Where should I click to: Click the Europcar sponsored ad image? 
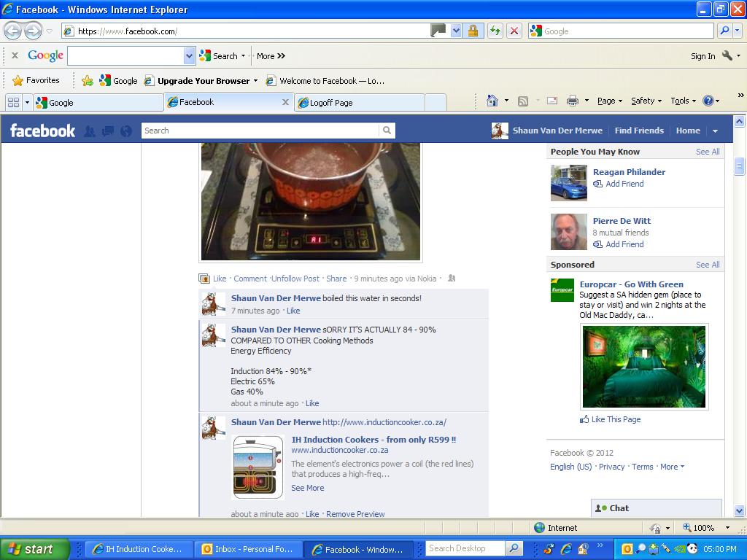pyautogui.click(x=643, y=367)
